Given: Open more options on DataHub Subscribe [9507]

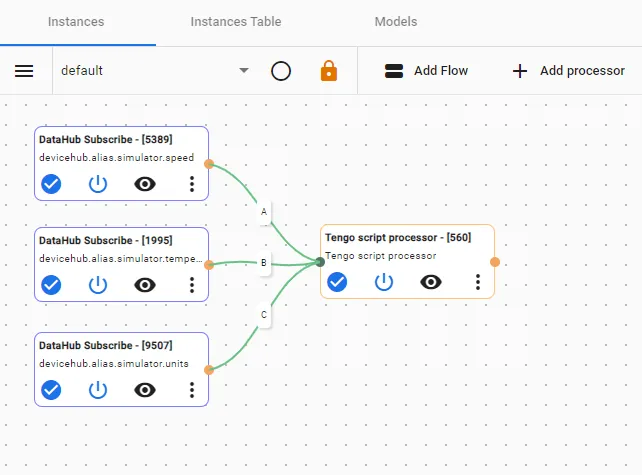Looking at the screenshot, I should point(192,390).
